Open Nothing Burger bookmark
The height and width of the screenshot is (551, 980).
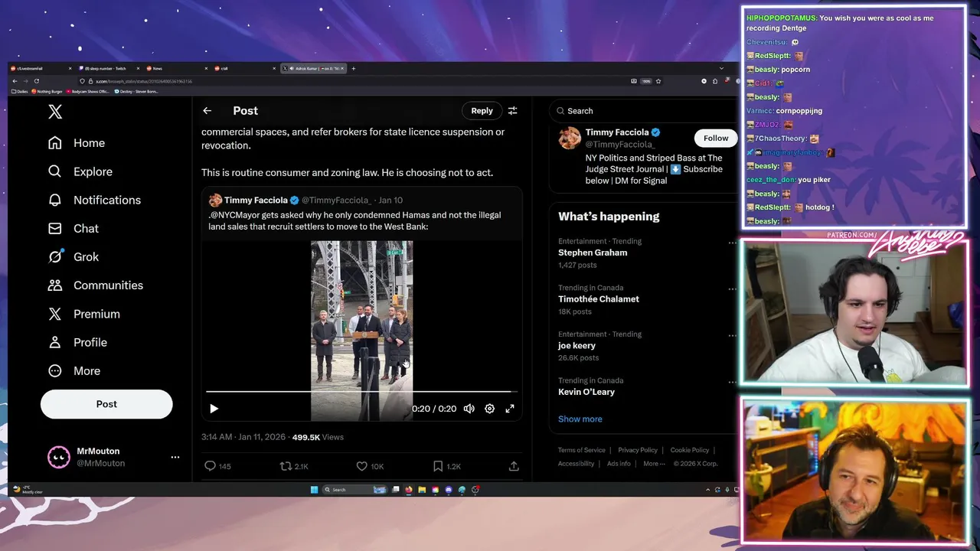pyautogui.click(x=47, y=91)
